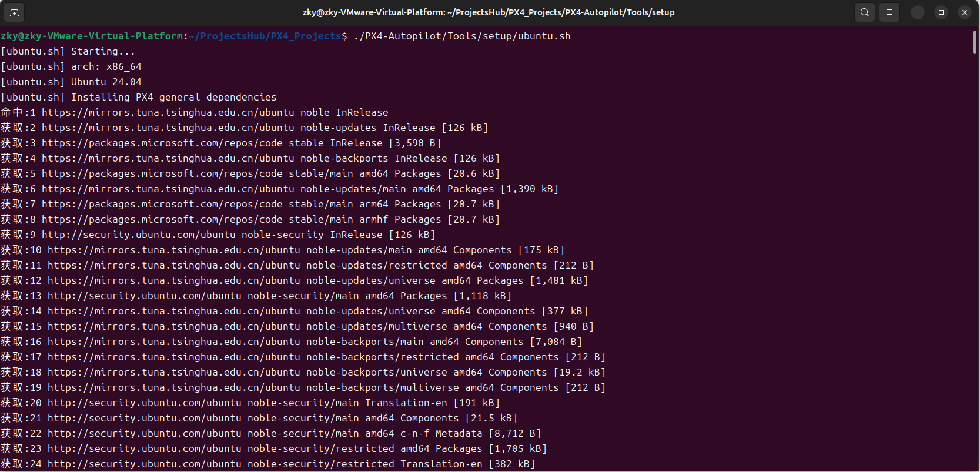
Task: Click the 获取:10 noble-updates/main Components line
Action: (x=283, y=250)
